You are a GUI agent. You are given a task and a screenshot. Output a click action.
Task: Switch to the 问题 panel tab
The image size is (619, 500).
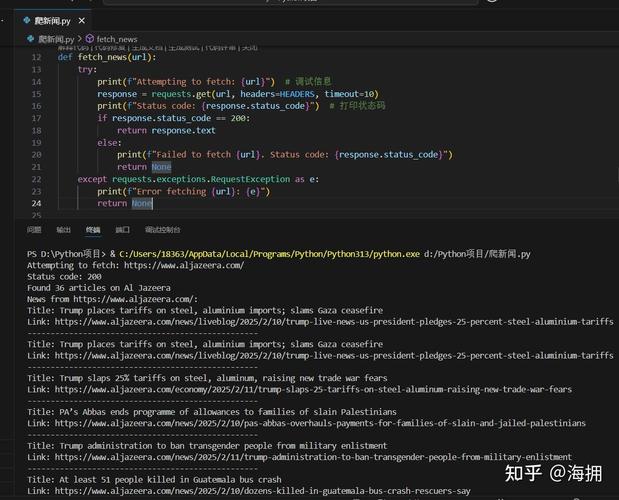coord(34,230)
